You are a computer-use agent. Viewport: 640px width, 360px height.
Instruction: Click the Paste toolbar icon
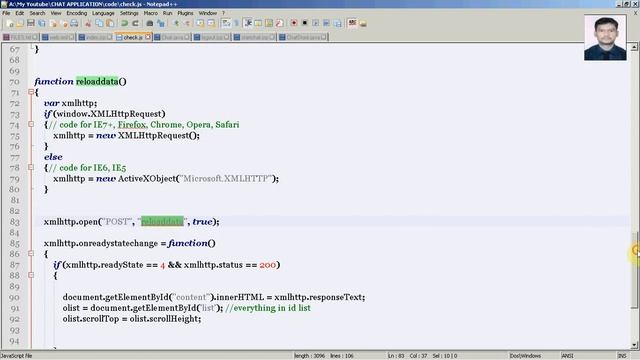click(x=110, y=23)
